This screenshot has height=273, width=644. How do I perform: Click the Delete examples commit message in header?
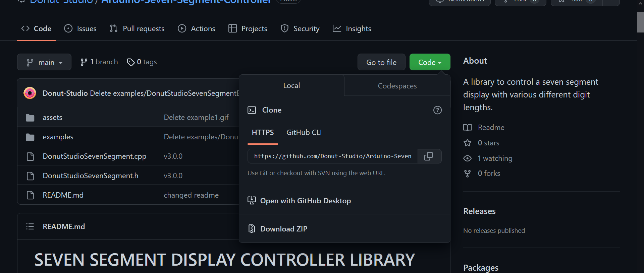click(x=164, y=93)
